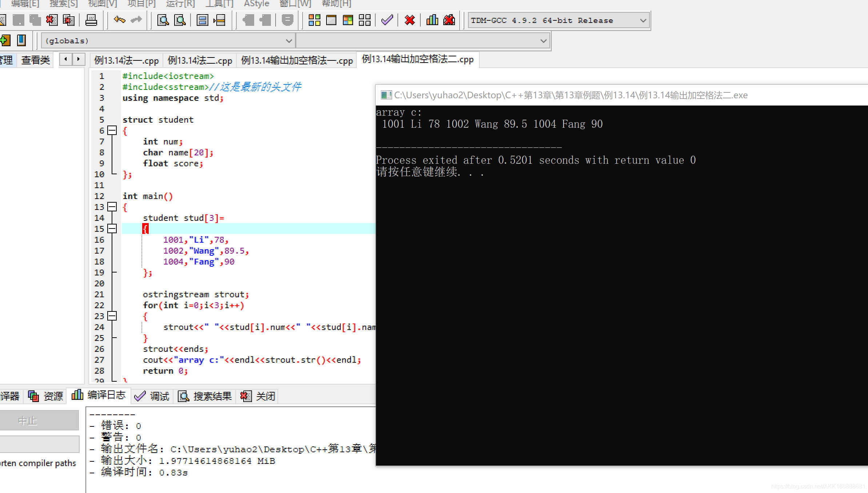
Task: Open the 运行[R] menu
Action: coord(180,4)
